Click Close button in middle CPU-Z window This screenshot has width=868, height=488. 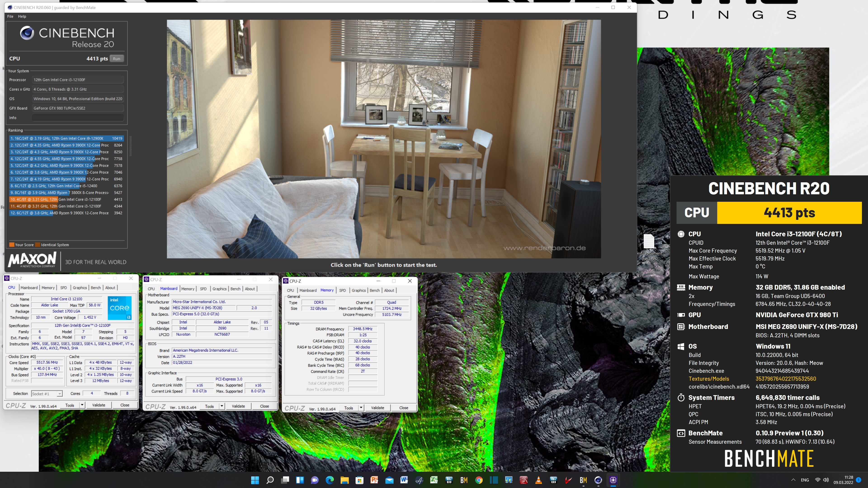[264, 406]
